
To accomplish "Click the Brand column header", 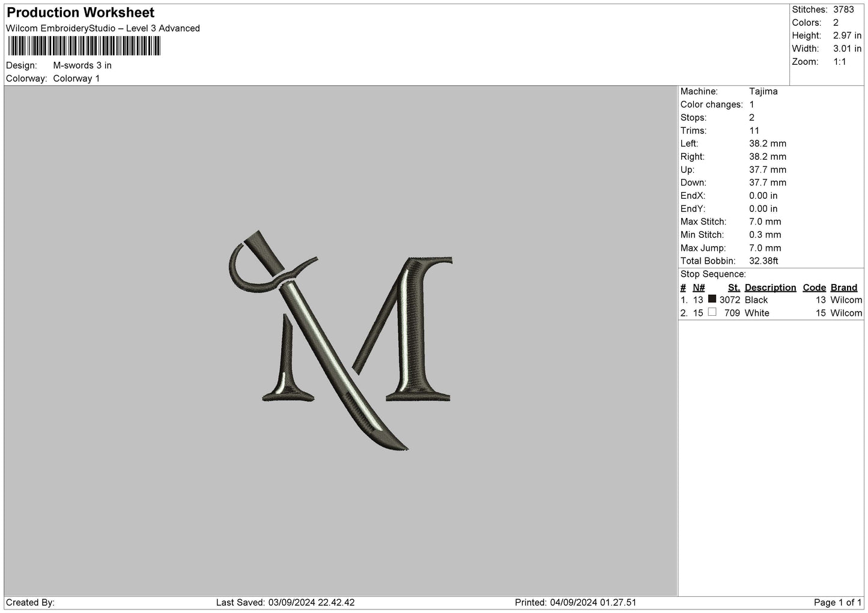I will (x=844, y=288).
